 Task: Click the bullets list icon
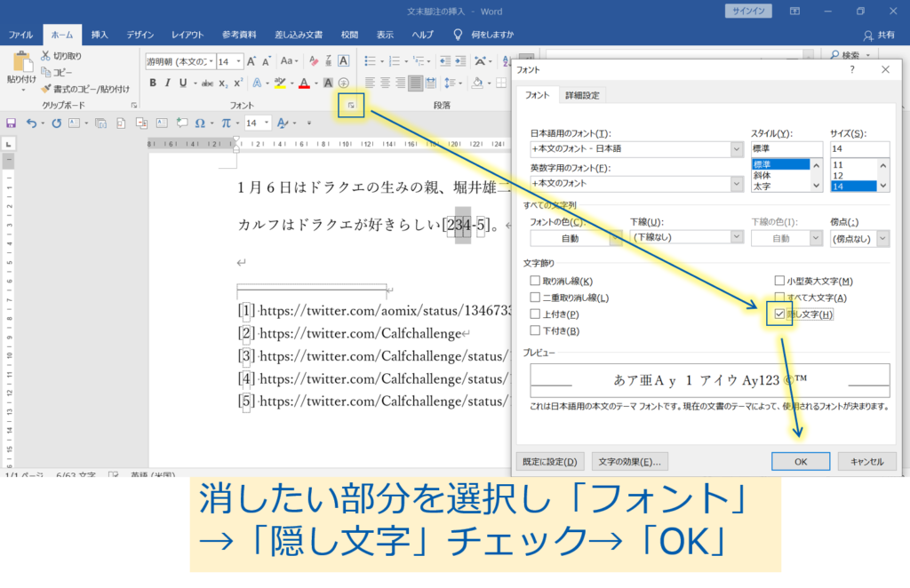pyautogui.click(x=370, y=61)
